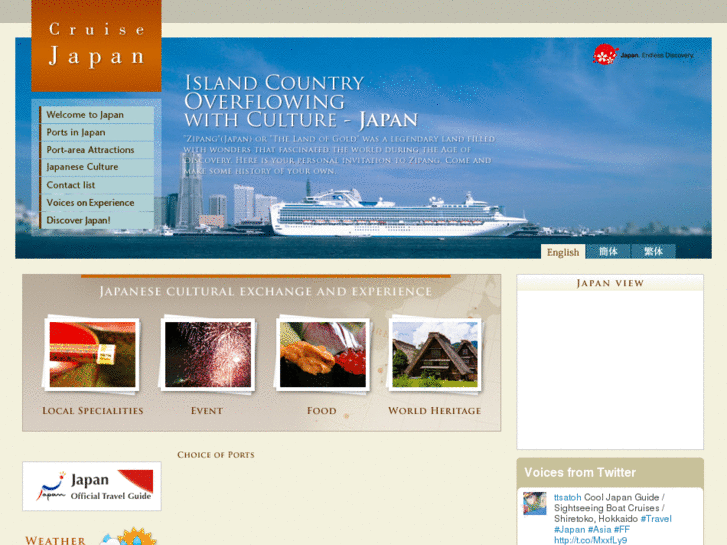
Task: Switch to Simplified Chinese language tab
Action: coord(608,251)
